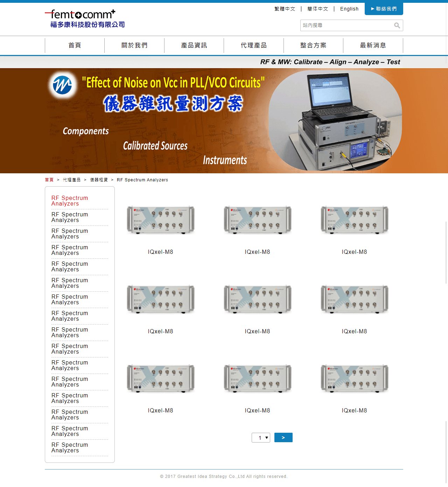Open the page number dropdown
448x487 pixels.
261,438
